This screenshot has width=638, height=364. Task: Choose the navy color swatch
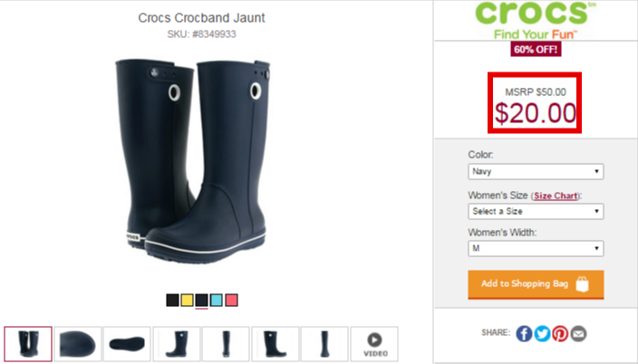(x=202, y=300)
